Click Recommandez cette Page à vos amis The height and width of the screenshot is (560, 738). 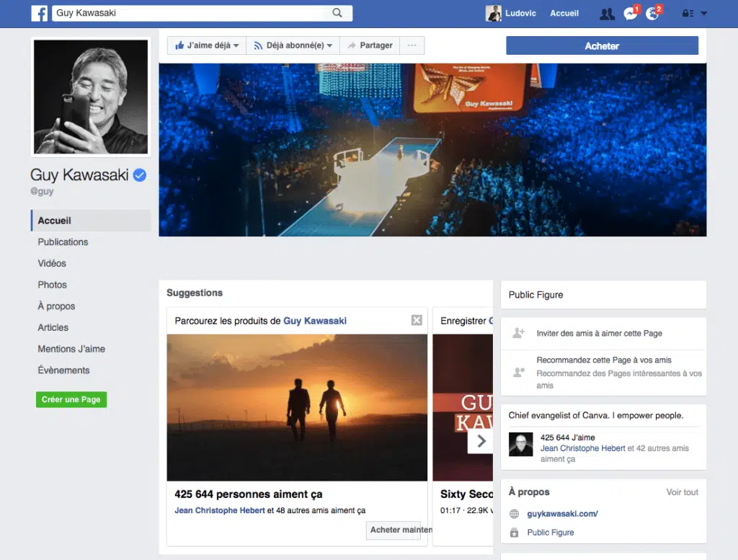tap(604, 360)
